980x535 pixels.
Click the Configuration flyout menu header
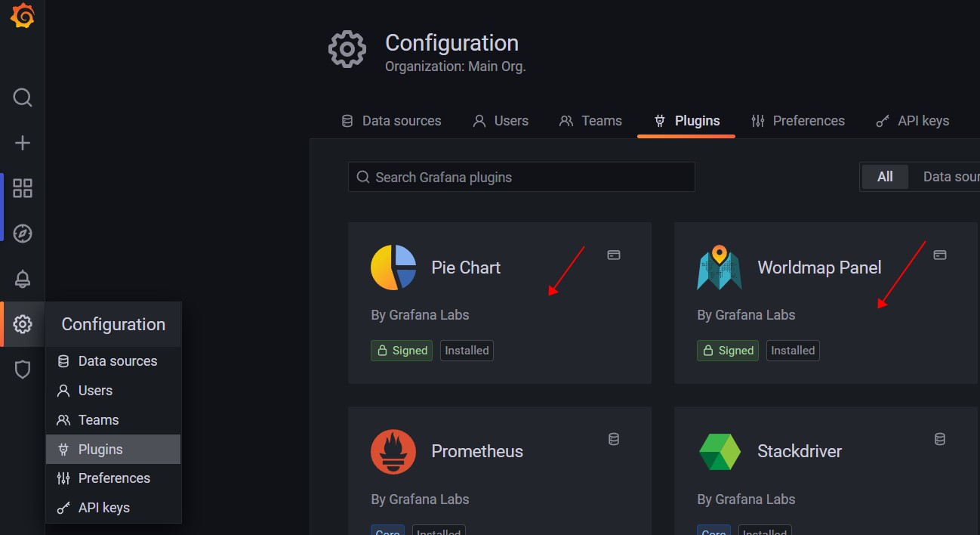coord(113,324)
